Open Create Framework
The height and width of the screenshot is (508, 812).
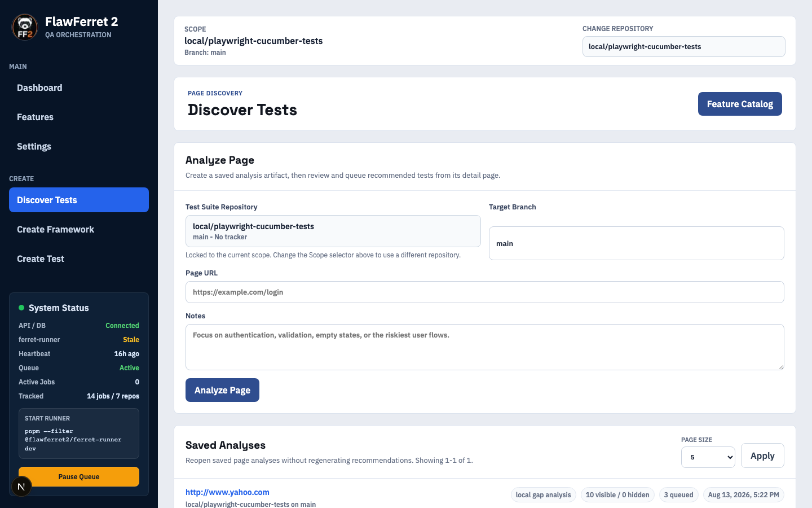(79, 229)
